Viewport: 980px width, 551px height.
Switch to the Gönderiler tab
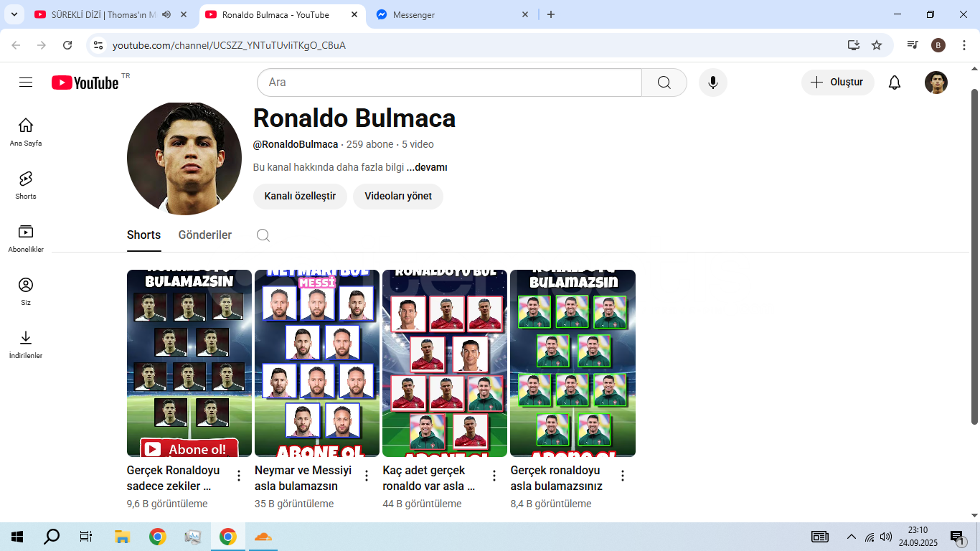click(x=205, y=235)
